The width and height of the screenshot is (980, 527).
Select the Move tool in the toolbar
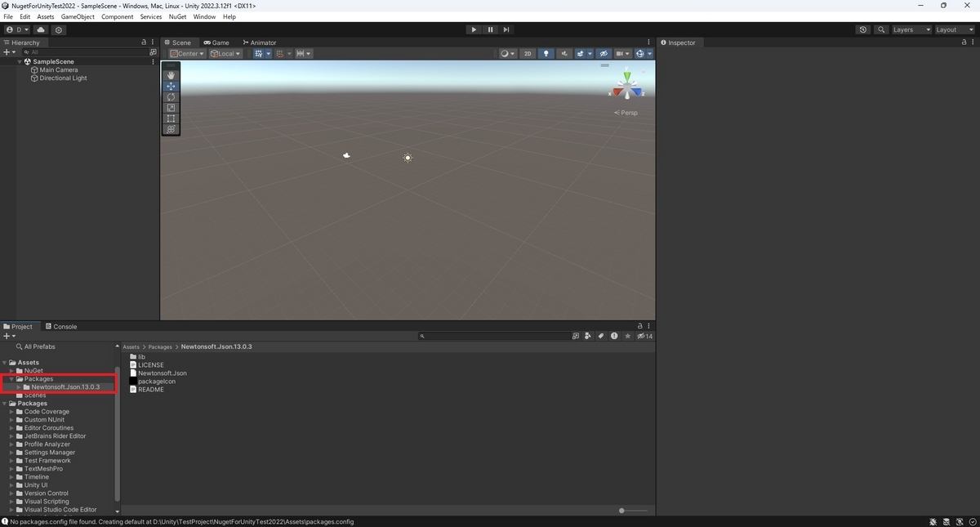171,86
